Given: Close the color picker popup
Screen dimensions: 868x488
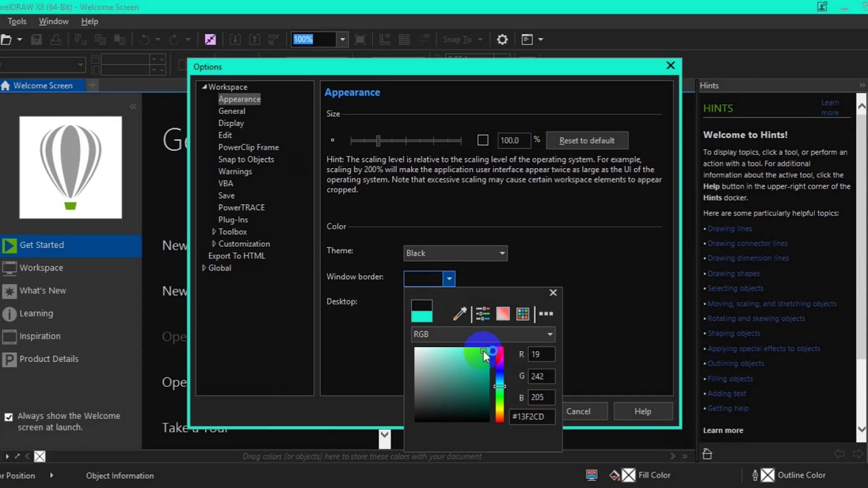Looking at the screenshot, I should [553, 292].
